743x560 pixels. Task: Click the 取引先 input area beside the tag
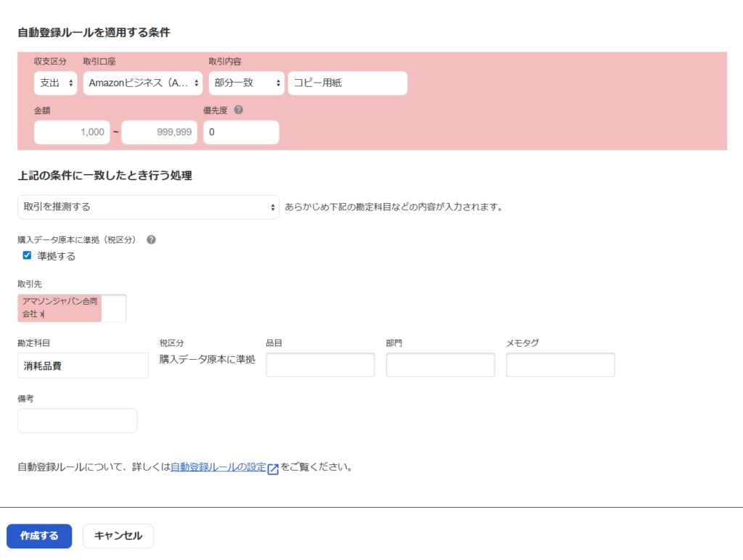coord(114,308)
